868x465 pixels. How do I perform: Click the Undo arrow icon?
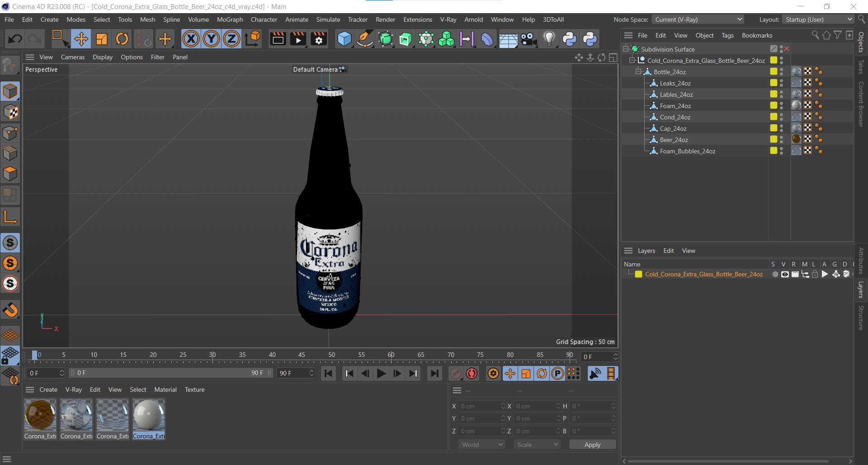point(15,39)
